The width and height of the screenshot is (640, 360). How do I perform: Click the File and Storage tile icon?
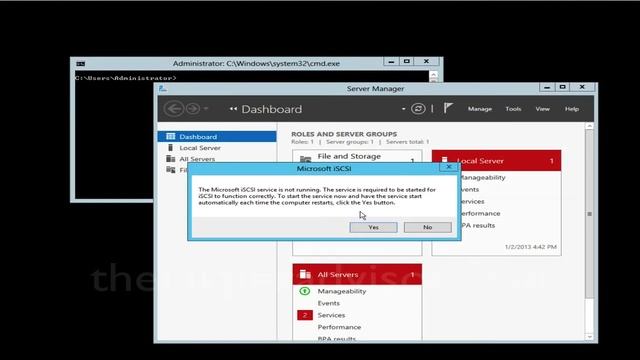click(305, 159)
